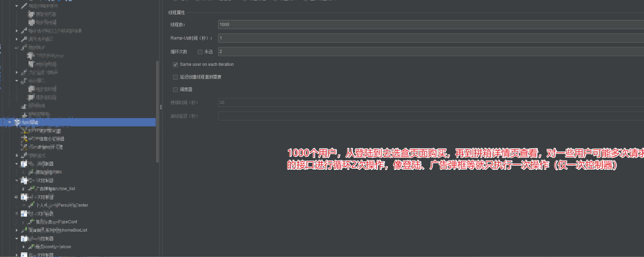Image resolution: width=644 pixels, height=257 pixels.
Task: Click the Ramp-Up时间 field showing 1
Action: [x=431, y=38]
